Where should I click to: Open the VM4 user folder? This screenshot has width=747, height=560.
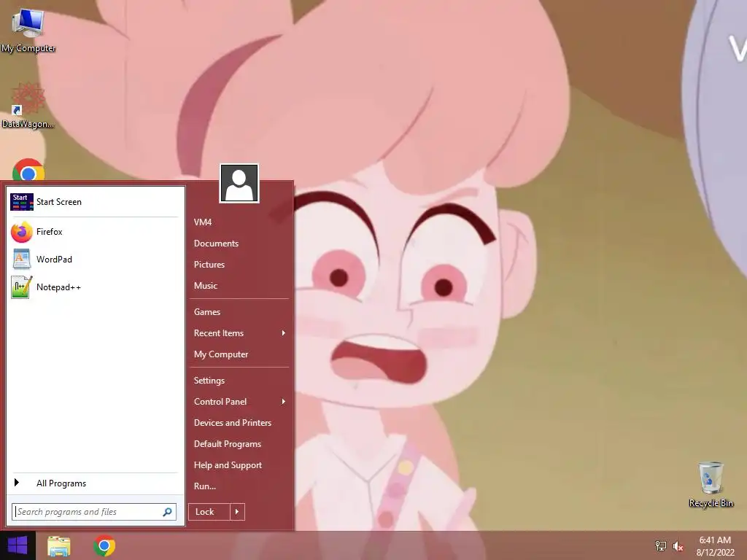click(x=239, y=222)
